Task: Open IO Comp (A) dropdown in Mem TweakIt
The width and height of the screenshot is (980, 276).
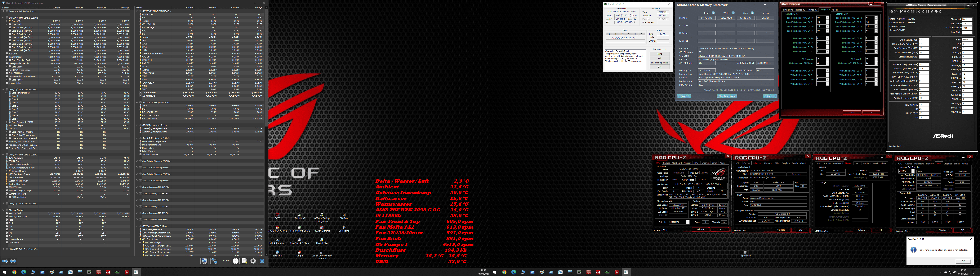Action: pos(827,59)
